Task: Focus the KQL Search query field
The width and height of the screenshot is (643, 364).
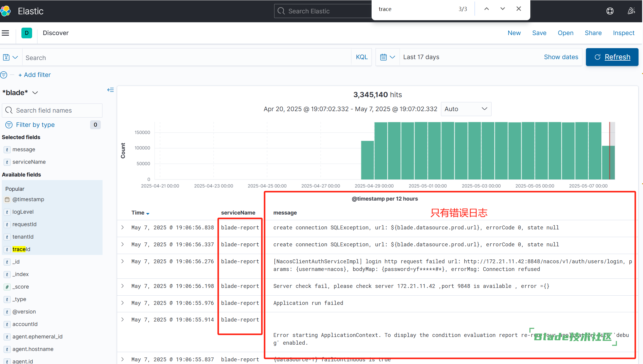Action: coord(187,57)
